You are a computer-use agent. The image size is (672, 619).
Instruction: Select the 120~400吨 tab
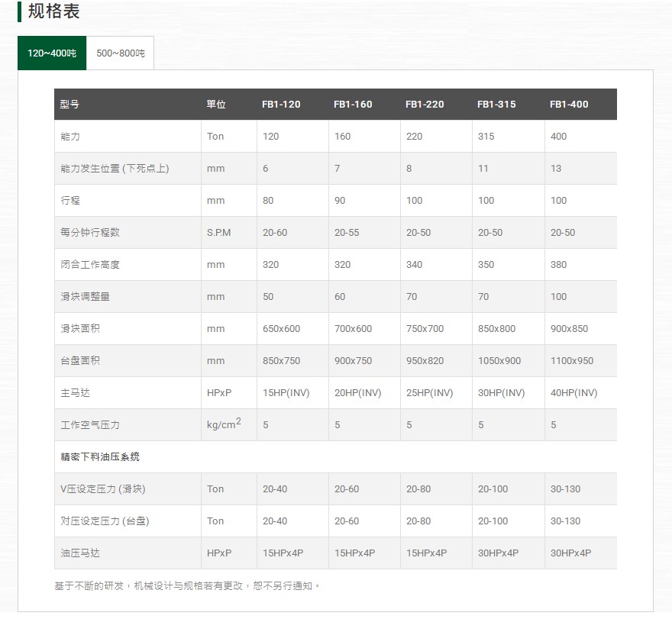point(52,53)
